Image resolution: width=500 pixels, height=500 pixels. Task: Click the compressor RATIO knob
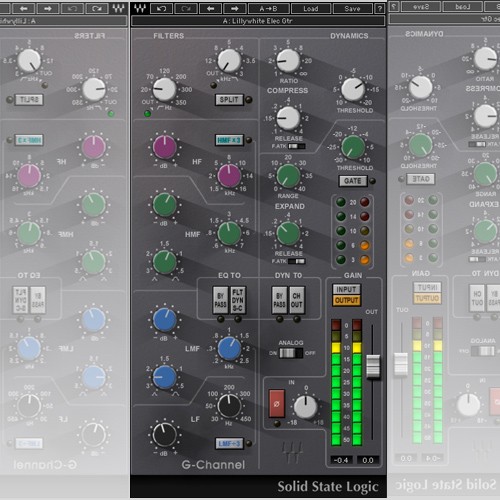[288, 61]
